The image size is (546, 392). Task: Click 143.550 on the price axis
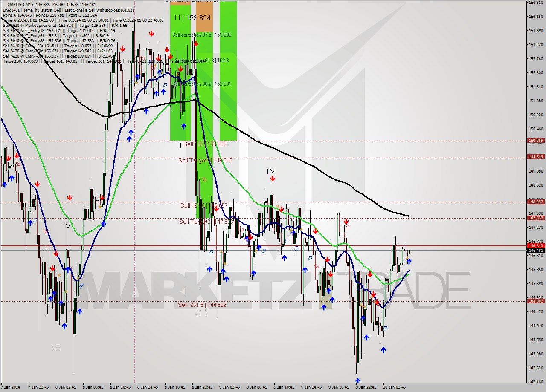click(536, 340)
